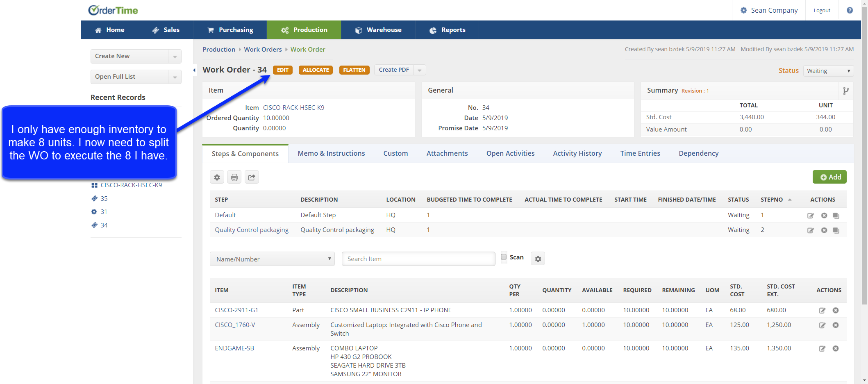This screenshot has height=384, width=868.
Task: Click the OrderTime logo
Action: point(113,10)
